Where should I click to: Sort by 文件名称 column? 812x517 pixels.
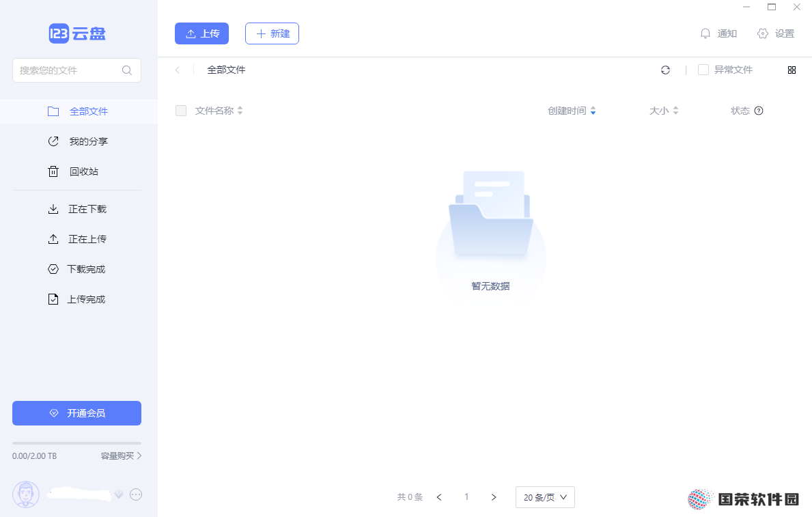219,111
